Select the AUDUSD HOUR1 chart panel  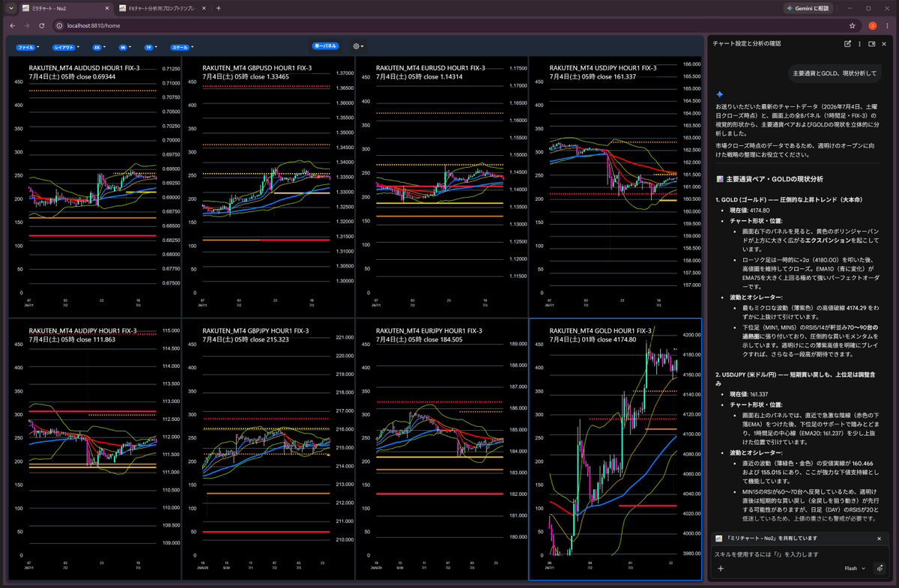point(94,188)
